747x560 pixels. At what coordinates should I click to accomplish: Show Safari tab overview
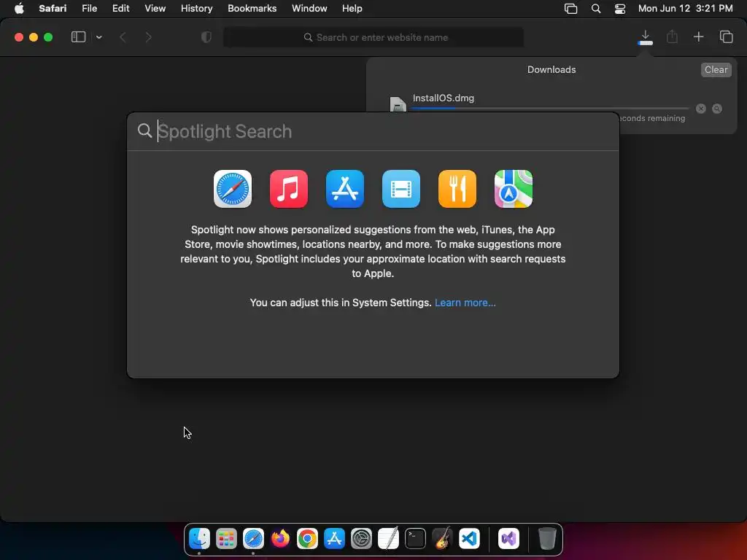[x=726, y=36]
